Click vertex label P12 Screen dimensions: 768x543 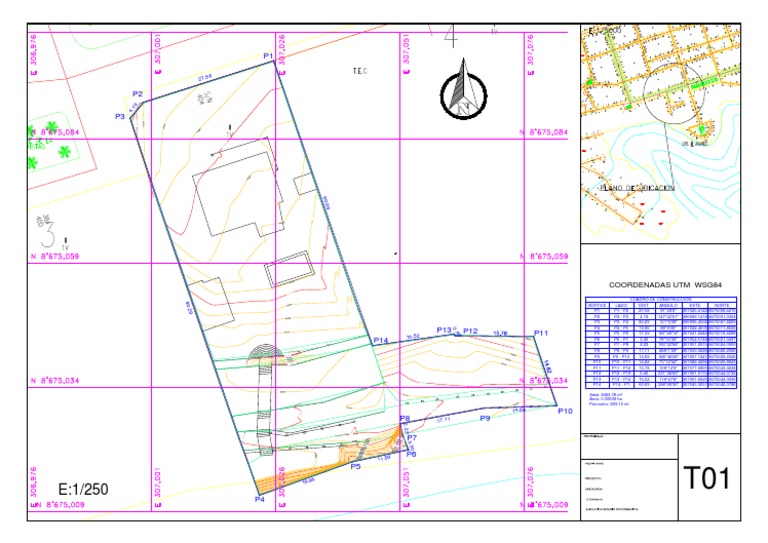pyautogui.click(x=470, y=331)
